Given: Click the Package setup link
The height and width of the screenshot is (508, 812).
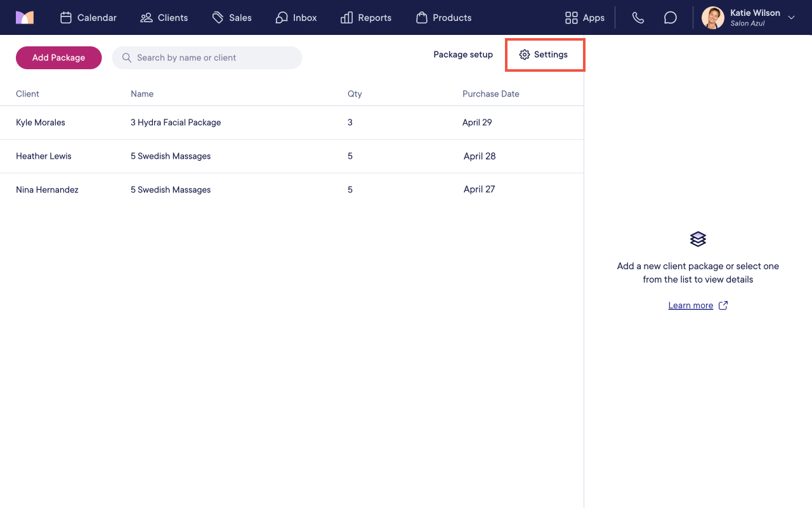Looking at the screenshot, I should pos(463,55).
